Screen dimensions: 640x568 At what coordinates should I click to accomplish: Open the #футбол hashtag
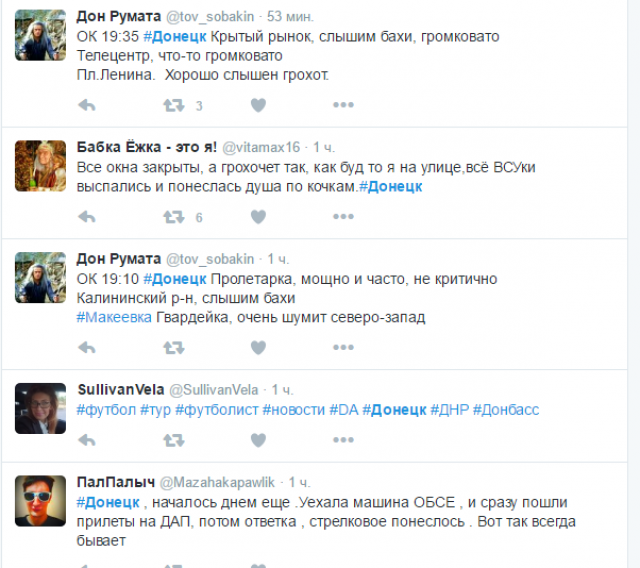(106, 410)
